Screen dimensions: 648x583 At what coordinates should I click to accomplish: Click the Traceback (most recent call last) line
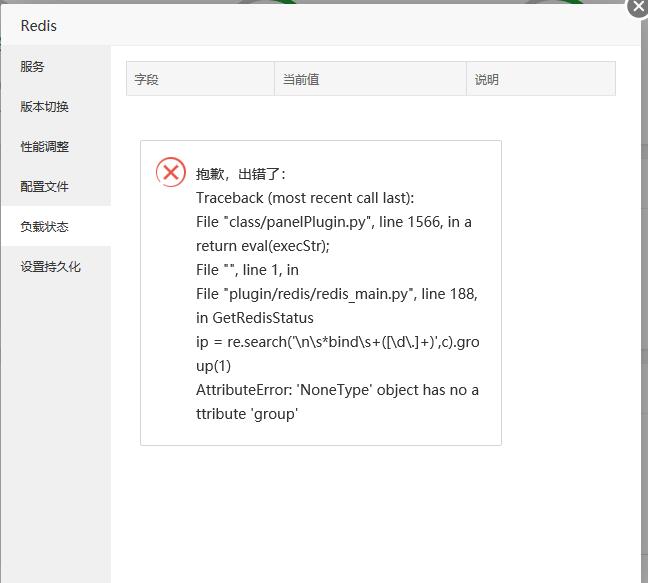(x=305, y=198)
